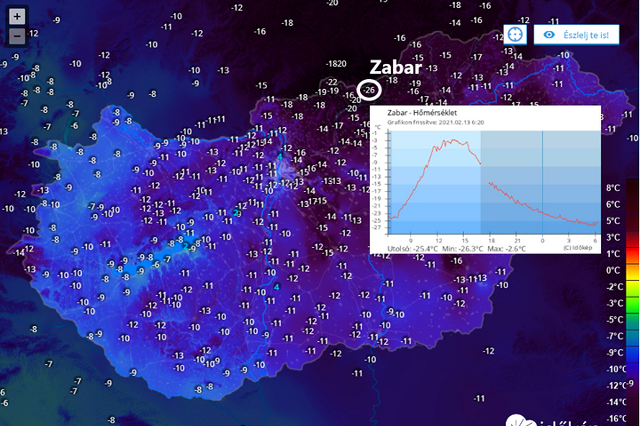Click the cyan 4 marker near Budapest
Viewport: 640px width, 426px height.
tap(280, 157)
